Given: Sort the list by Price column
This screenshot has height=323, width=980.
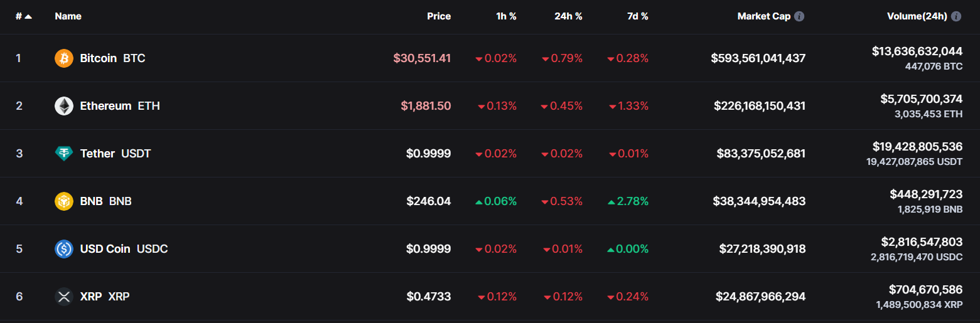Looking at the screenshot, I should tap(439, 16).
